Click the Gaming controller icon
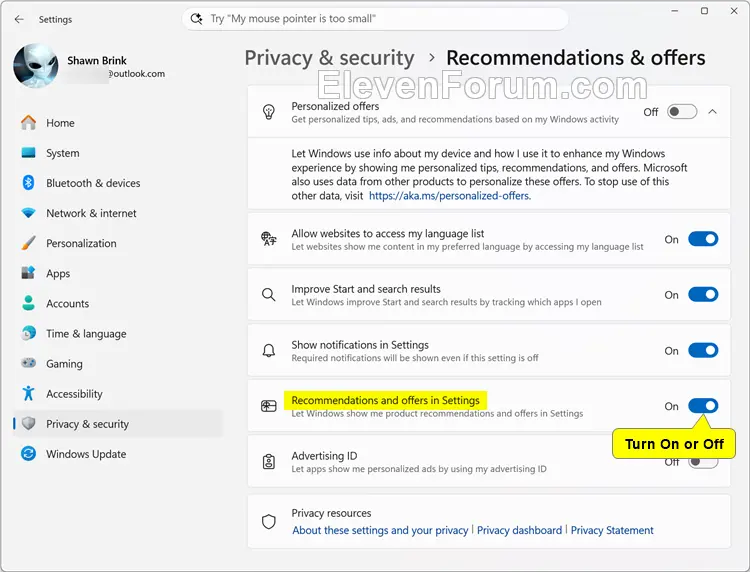 point(29,363)
